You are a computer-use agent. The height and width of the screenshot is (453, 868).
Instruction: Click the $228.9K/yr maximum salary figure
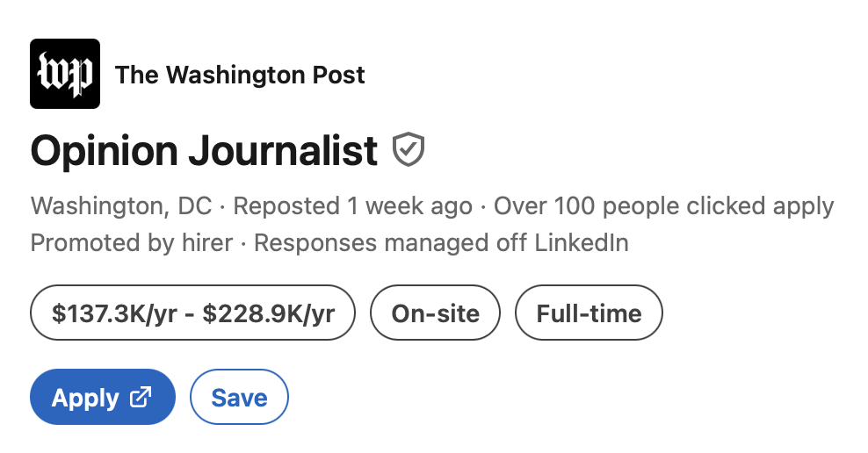click(x=269, y=313)
